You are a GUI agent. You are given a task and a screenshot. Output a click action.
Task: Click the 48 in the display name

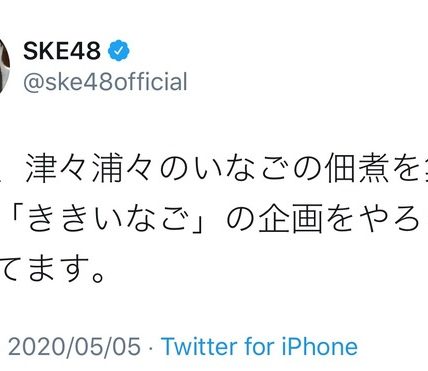pyautogui.click(x=88, y=51)
